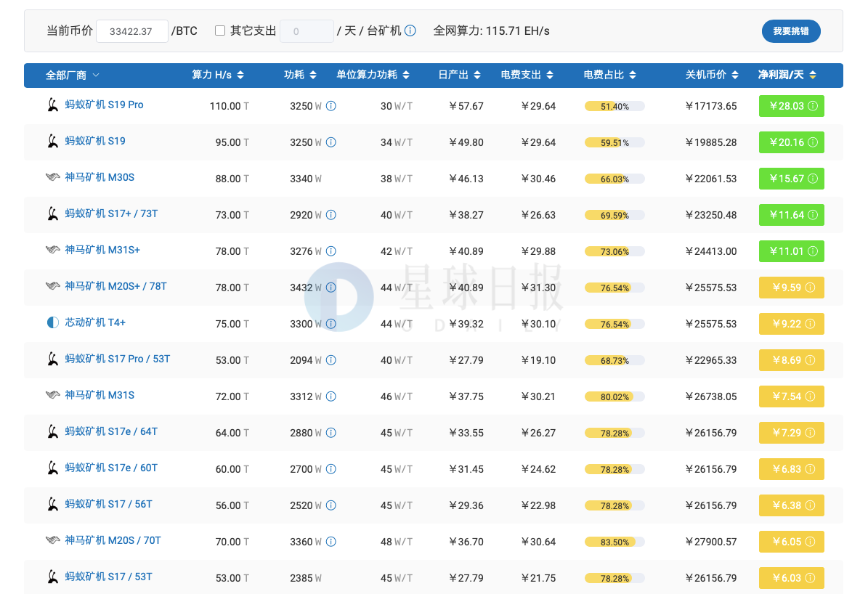Click the 全网算力: 115.71 EH/s text
Image resolution: width=868 pixels, height=594 pixels.
click(x=491, y=31)
